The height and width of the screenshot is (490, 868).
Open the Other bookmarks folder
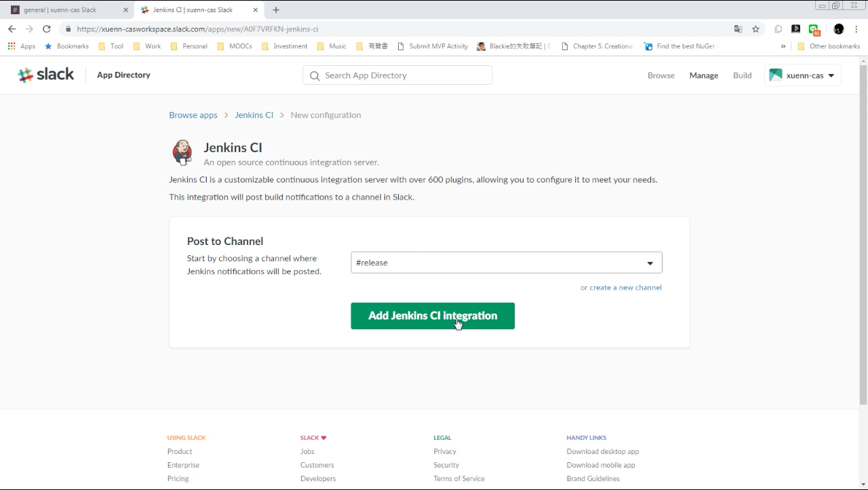(x=829, y=46)
